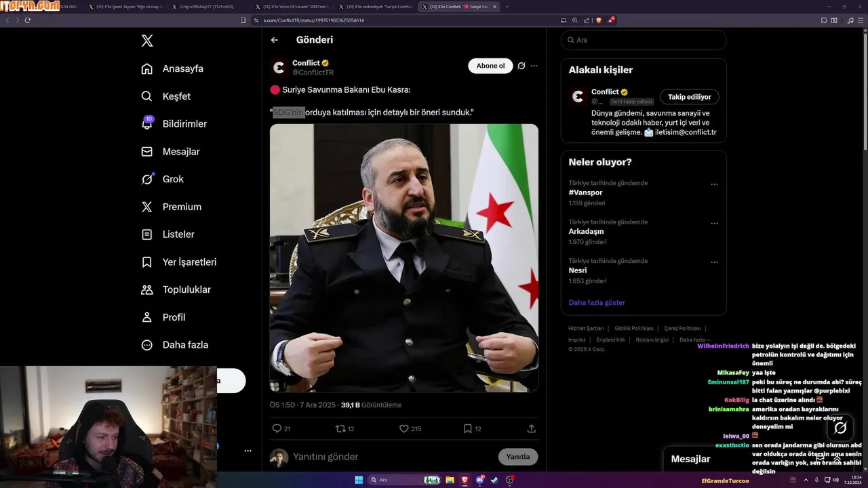Open options for #Vanspor trend

coord(714,184)
